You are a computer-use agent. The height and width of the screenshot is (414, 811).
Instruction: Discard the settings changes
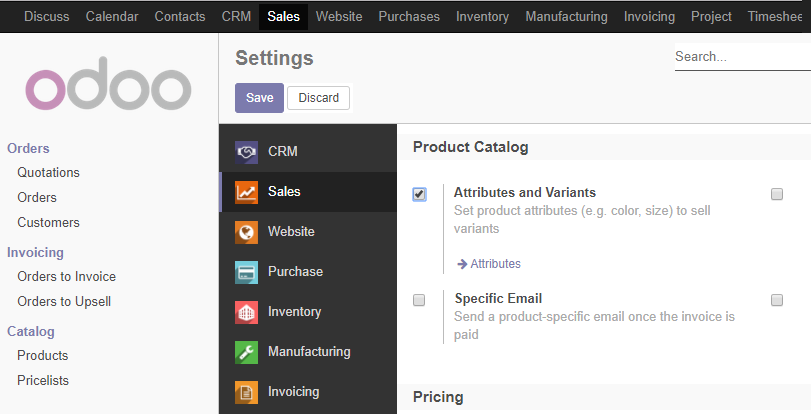319,98
